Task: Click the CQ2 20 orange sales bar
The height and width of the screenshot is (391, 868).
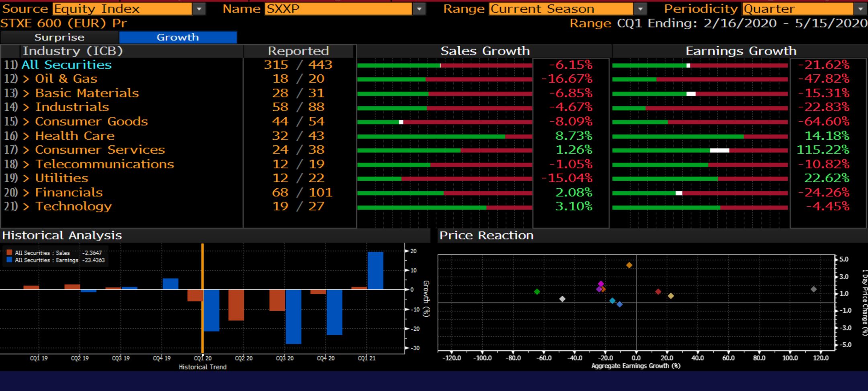Action: (x=236, y=305)
